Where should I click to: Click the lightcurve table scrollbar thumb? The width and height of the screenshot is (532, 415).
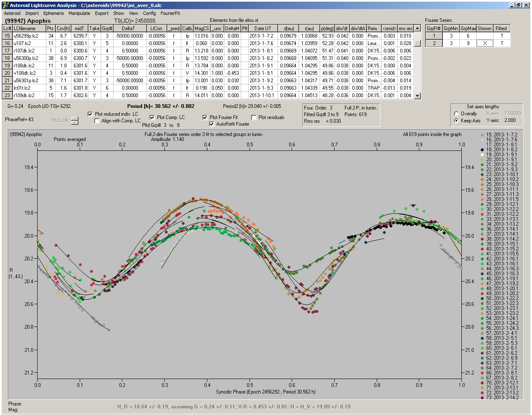click(418, 43)
